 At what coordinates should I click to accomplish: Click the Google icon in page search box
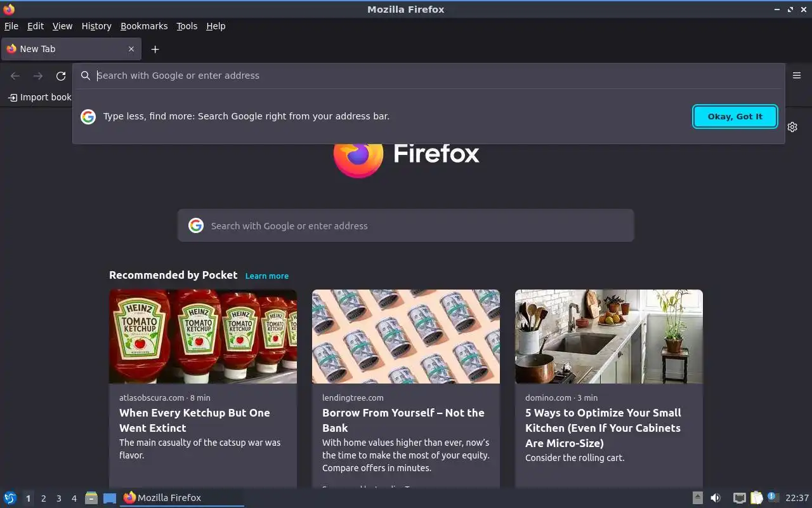coord(196,225)
